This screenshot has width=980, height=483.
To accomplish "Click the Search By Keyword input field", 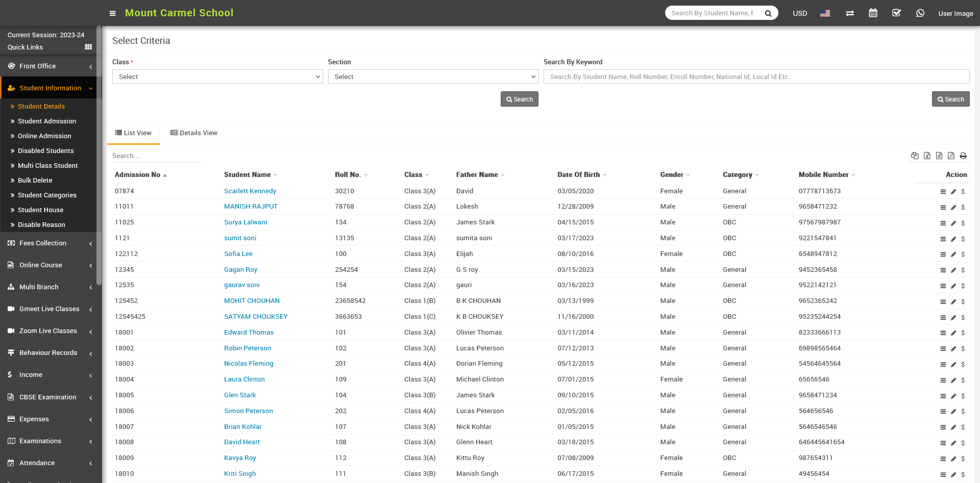I will tap(756, 77).
